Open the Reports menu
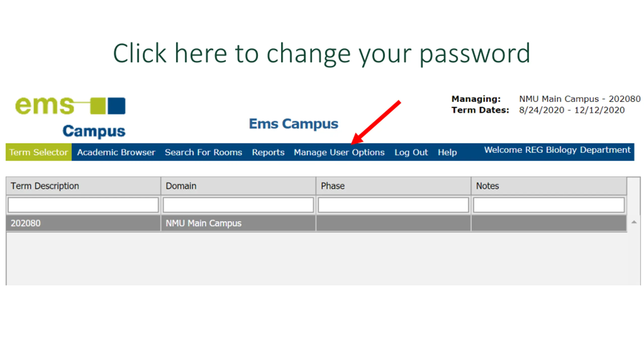The image size is (644, 362). pos(268,152)
